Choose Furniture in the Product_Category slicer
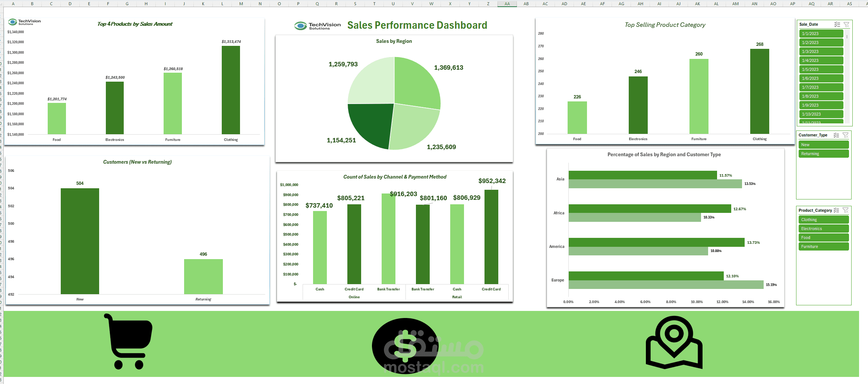The image size is (868, 384). click(x=824, y=246)
